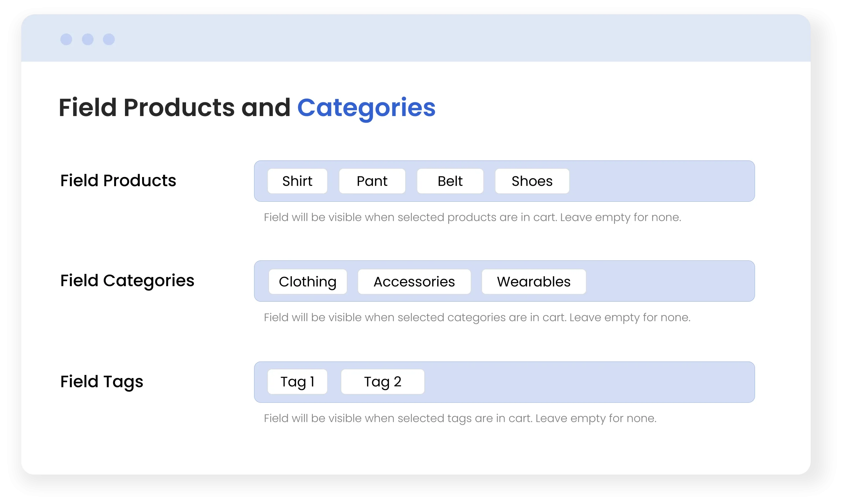Click the Field Tags label
The width and height of the screenshot is (844, 504).
(x=102, y=381)
